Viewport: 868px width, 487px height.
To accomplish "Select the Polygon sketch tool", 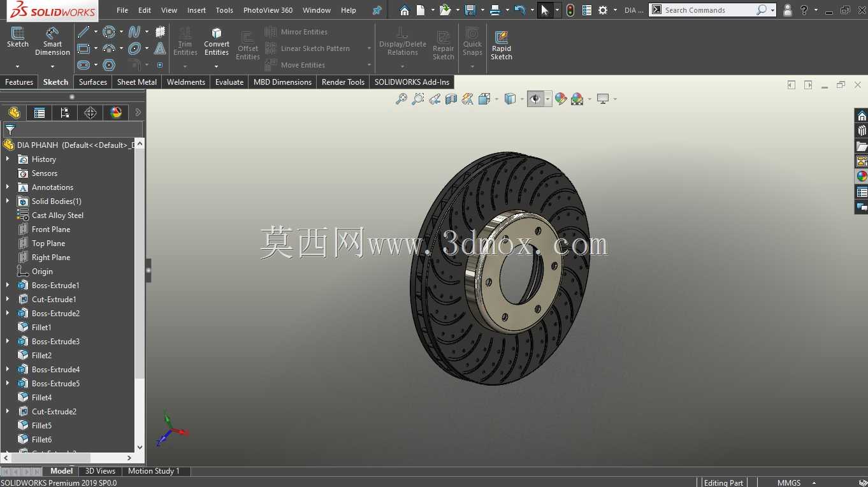I will click(x=109, y=65).
